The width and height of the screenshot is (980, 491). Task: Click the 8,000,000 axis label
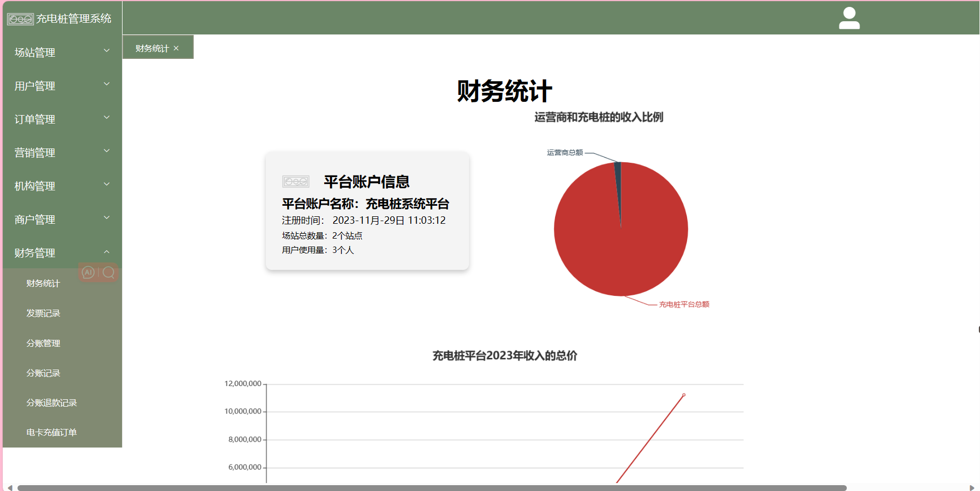[245, 439]
